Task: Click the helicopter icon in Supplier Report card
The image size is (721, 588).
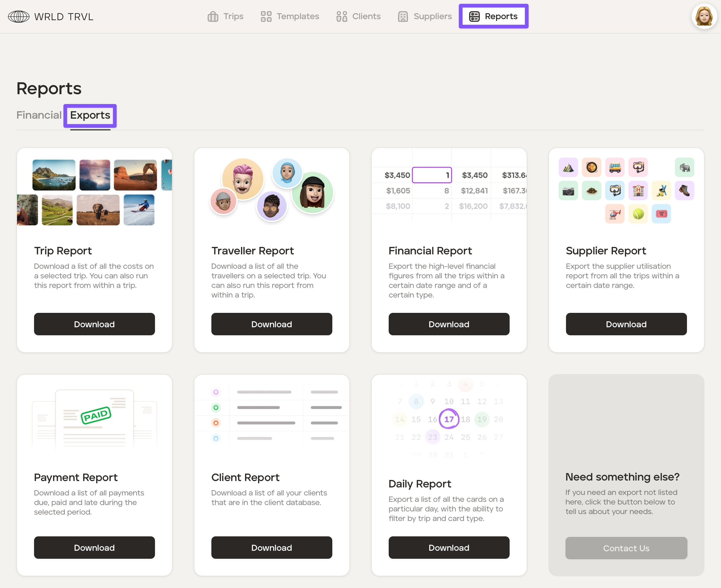Action: click(615, 214)
